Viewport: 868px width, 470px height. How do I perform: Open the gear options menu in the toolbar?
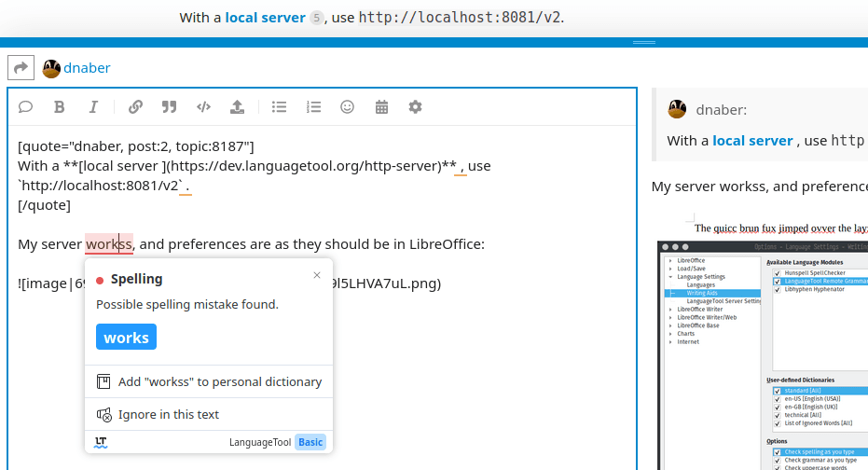pos(415,107)
